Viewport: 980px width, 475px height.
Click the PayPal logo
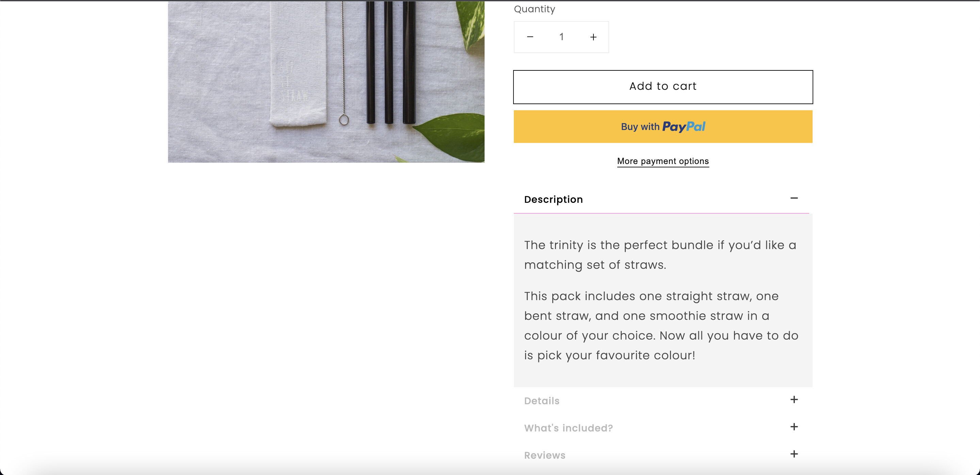[684, 127]
